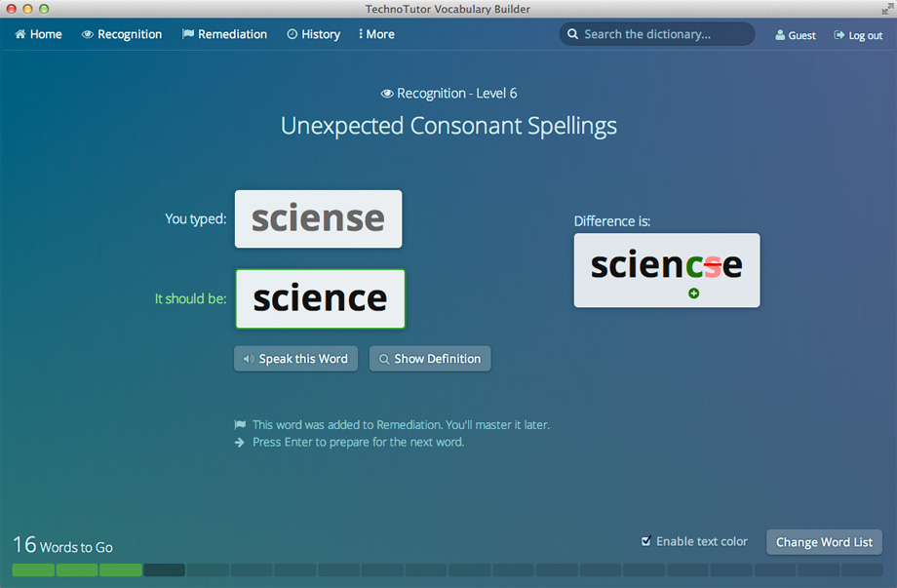This screenshot has height=588, width=897.
Task: Disable the Enable text color checkbox
Action: tap(645, 541)
